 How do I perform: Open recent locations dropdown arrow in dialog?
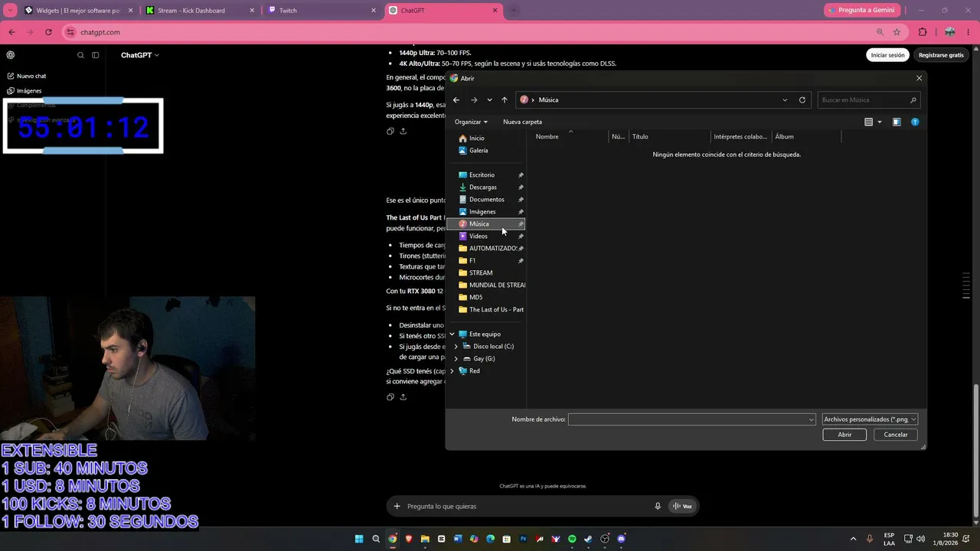click(489, 100)
